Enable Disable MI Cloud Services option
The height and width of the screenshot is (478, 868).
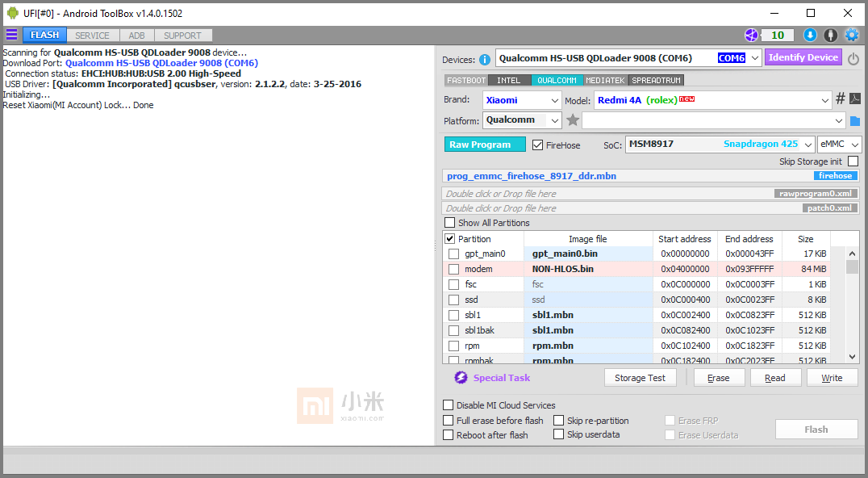[448, 405]
